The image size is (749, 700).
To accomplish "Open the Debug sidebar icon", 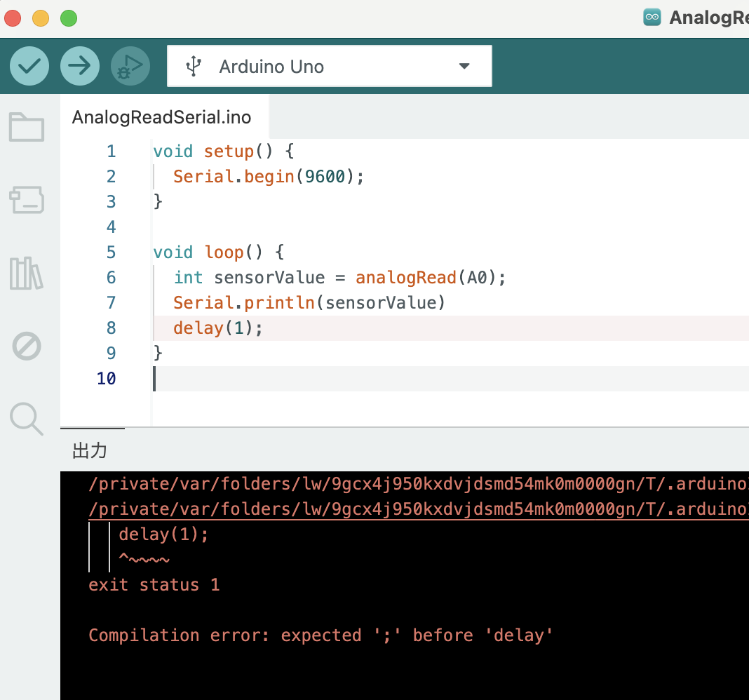I will [27, 346].
